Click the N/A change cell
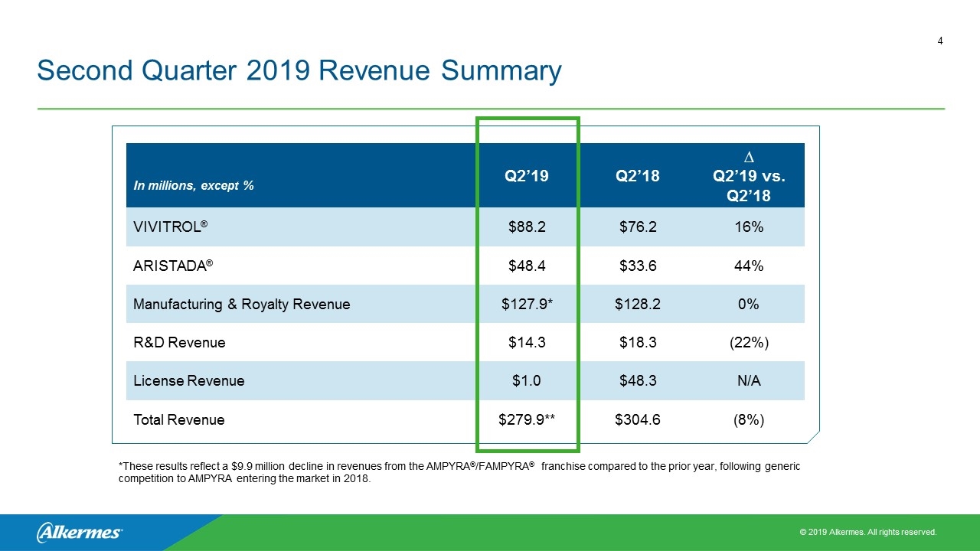This screenshot has width=980, height=551. 750,380
